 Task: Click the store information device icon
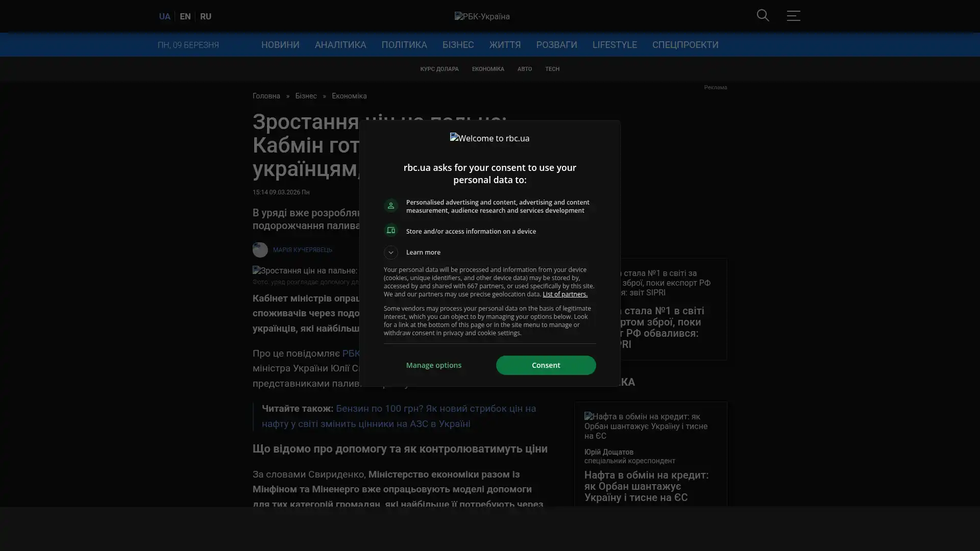pos(391,231)
